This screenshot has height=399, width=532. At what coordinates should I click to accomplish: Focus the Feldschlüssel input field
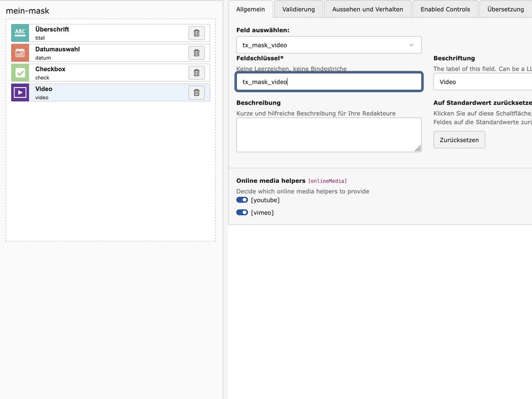(x=329, y=82)
